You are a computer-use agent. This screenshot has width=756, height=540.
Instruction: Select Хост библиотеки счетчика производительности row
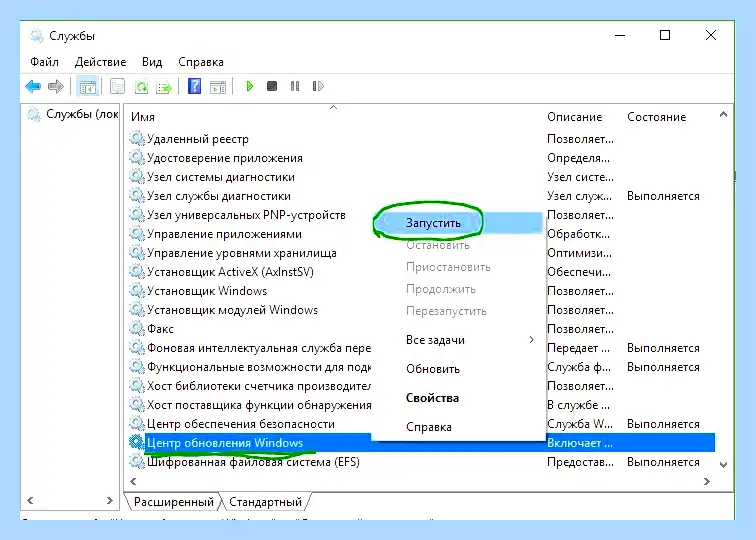pos(259,386)
